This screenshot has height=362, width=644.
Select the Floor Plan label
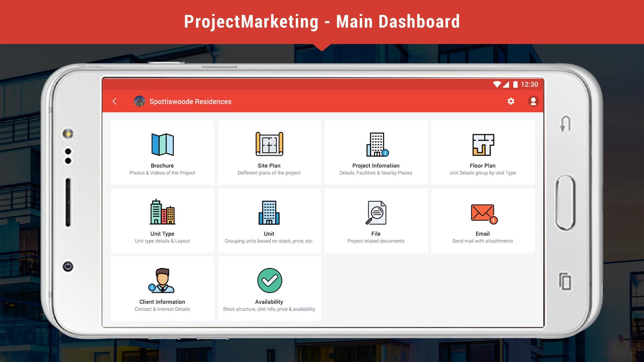point(482,166)
